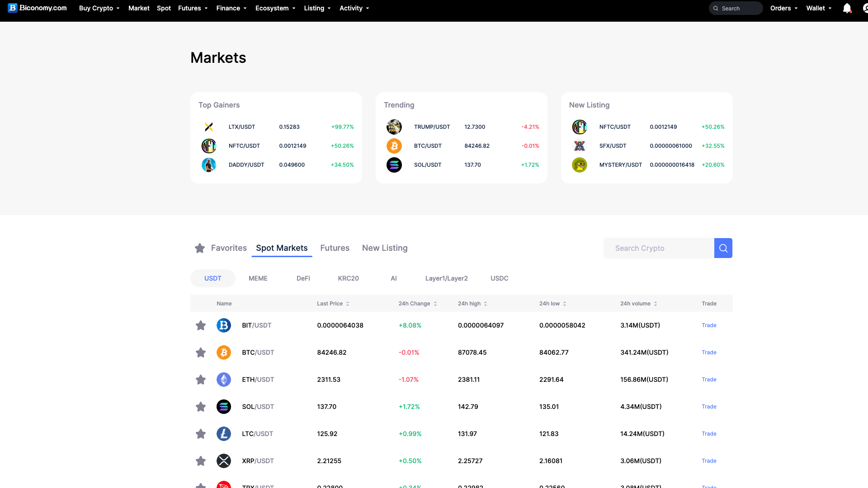This screenshot has height=488, width=868.
Task: Click the NFTC coin icon in New Listing
Action: (580, 127)
